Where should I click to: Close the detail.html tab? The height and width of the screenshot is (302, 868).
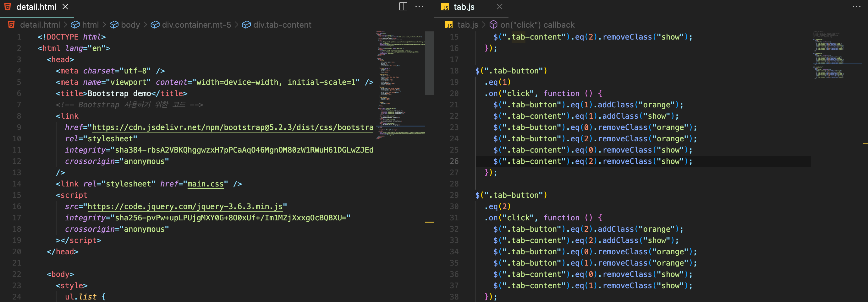65,7
